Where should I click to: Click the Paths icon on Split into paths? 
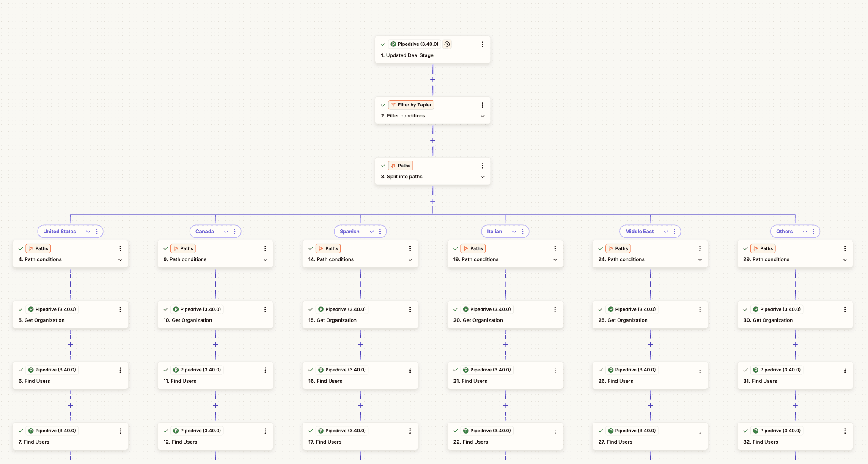(394, 166)
